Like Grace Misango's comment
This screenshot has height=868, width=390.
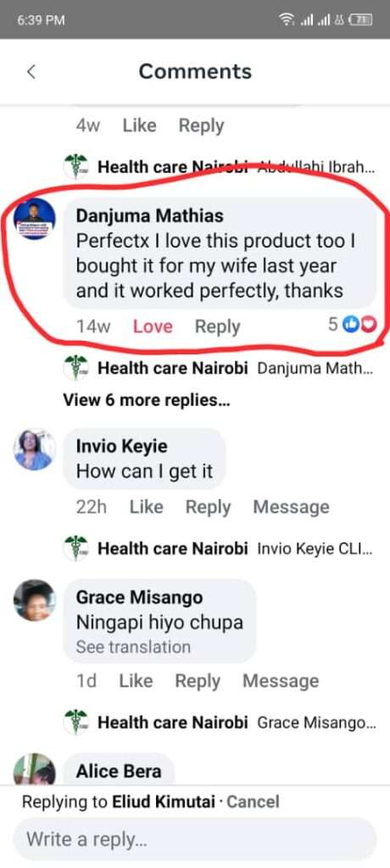(x=136, y=681)
